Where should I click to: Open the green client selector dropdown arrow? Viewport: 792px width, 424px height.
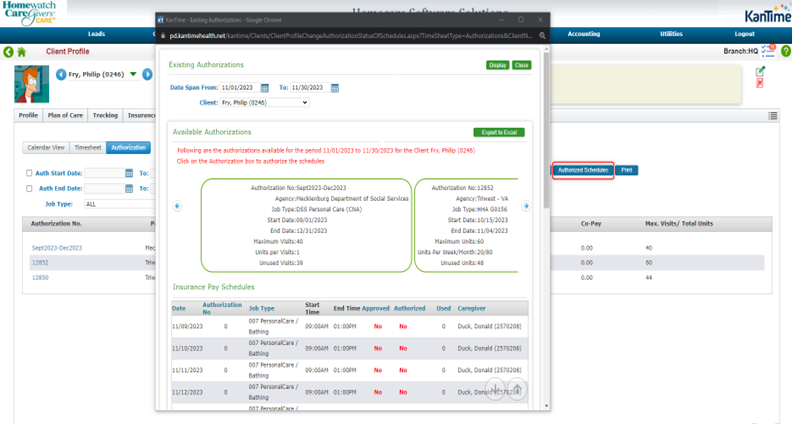tap(133, 74)
